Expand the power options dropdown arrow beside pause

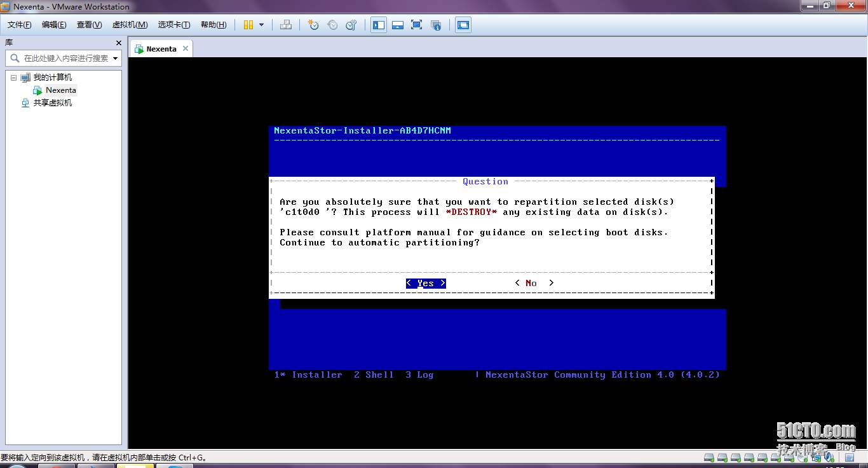pos(261,25)
